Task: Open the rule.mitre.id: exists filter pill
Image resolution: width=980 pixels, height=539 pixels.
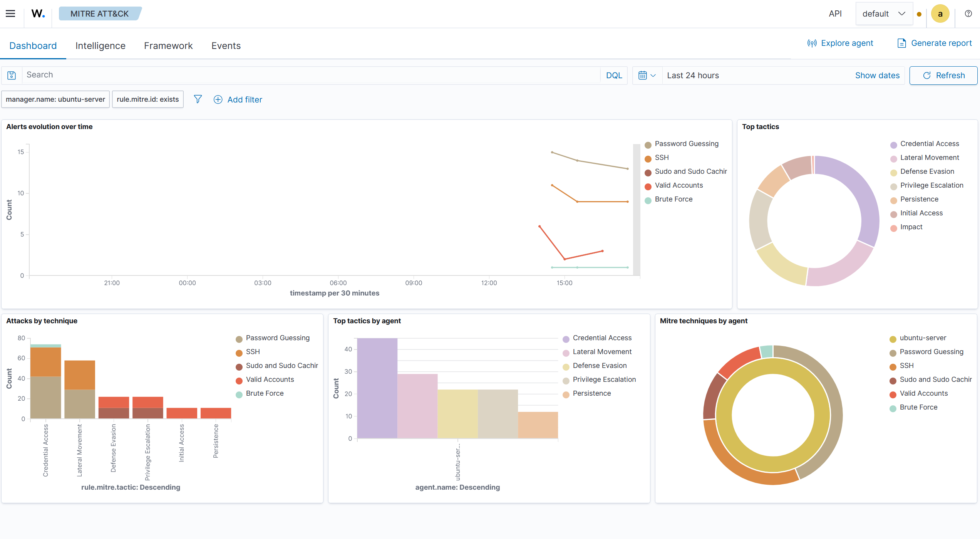Action: click(x=148, y=99)
